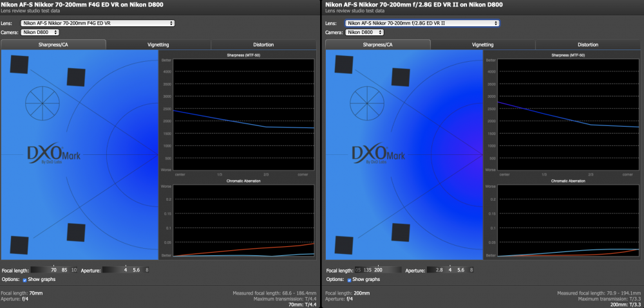The width and height of the screenshot is (644, 308).
Task: Click 'Maximum transmission: T/3.3' text
Action: click(x=609, y=299)
